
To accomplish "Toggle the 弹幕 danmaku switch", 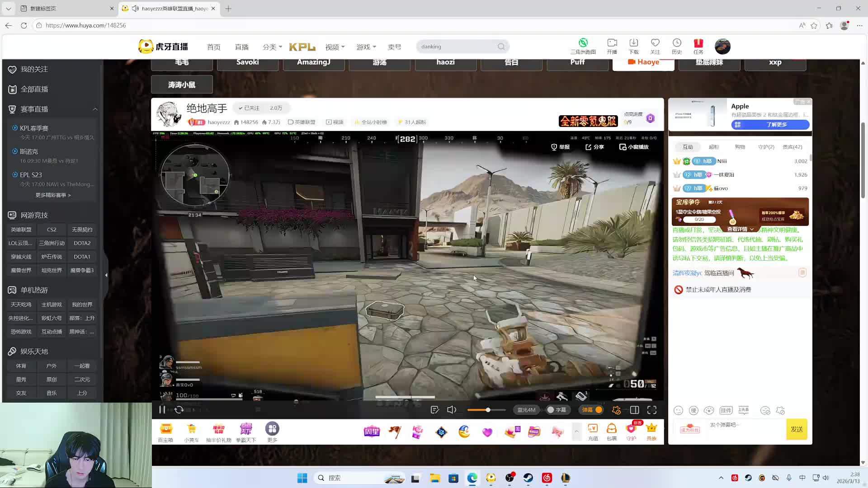I will [x=592, y=410].
